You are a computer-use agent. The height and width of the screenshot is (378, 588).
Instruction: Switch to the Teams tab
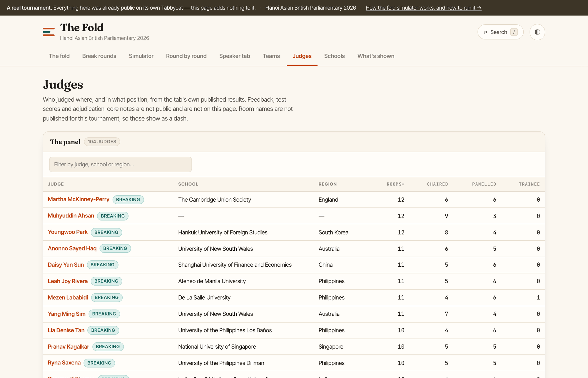271,56
